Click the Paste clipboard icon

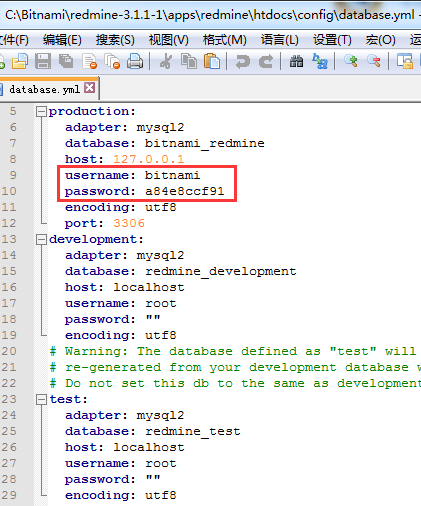[212, 61]
